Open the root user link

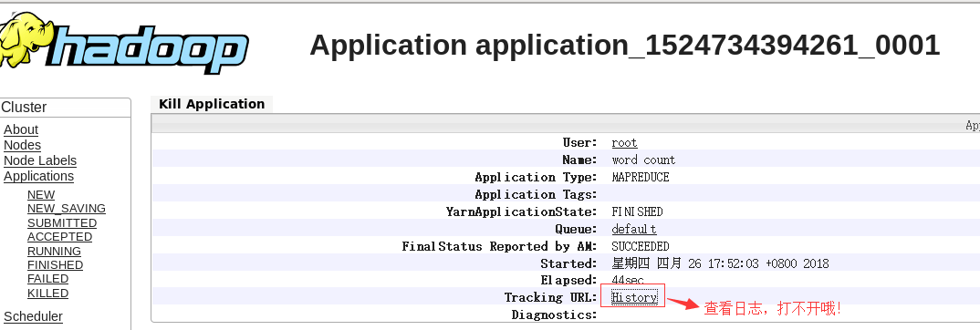click(x=624, y=143)
